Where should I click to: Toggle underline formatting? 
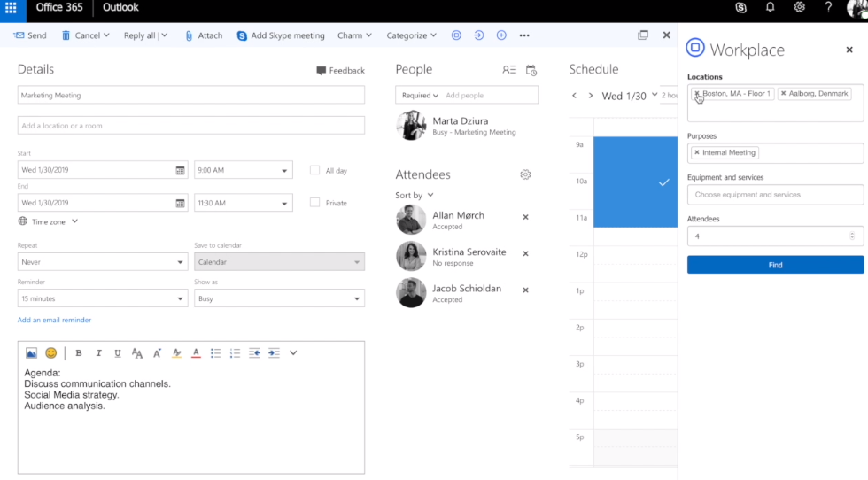[x=117, y=353]
